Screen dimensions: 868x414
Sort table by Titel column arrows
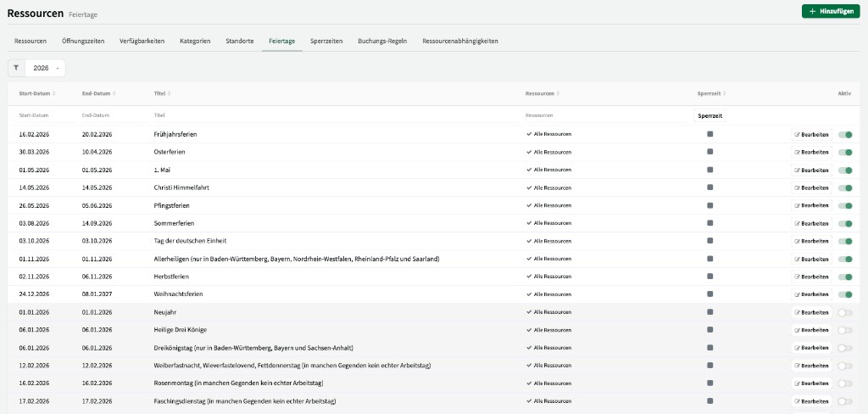coord(169,93)
